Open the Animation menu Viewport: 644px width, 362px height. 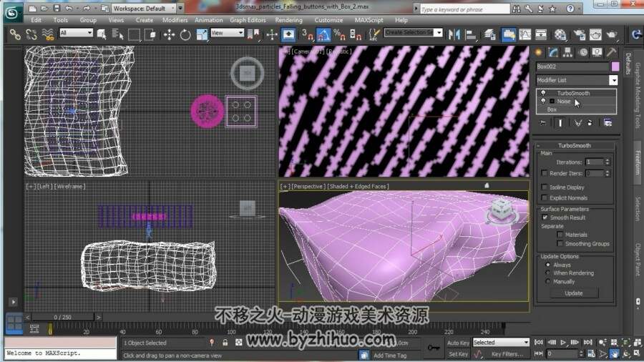click(209, 20)
